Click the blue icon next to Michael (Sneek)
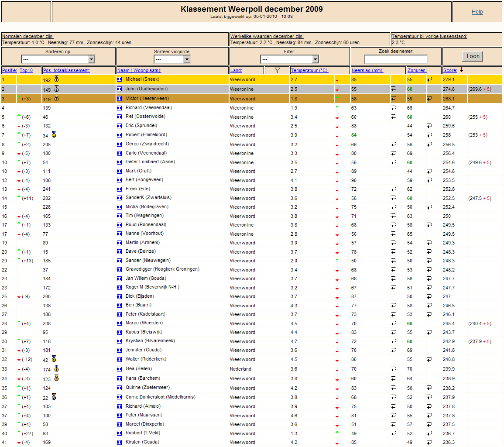This screenshot has width=504, height=447. pyautogui.click(x=120, y=79)
